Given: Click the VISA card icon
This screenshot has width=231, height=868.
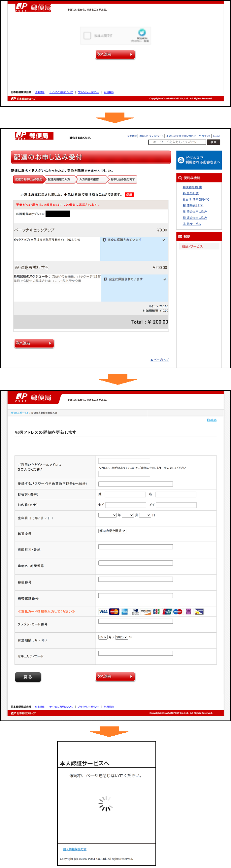Looking at the screenshot, I should click(103, 611).
